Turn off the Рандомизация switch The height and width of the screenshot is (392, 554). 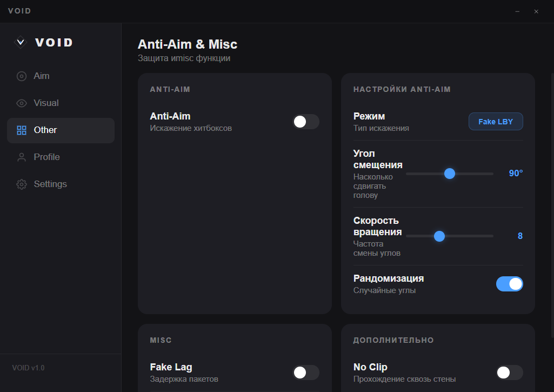tap(510, 284)
